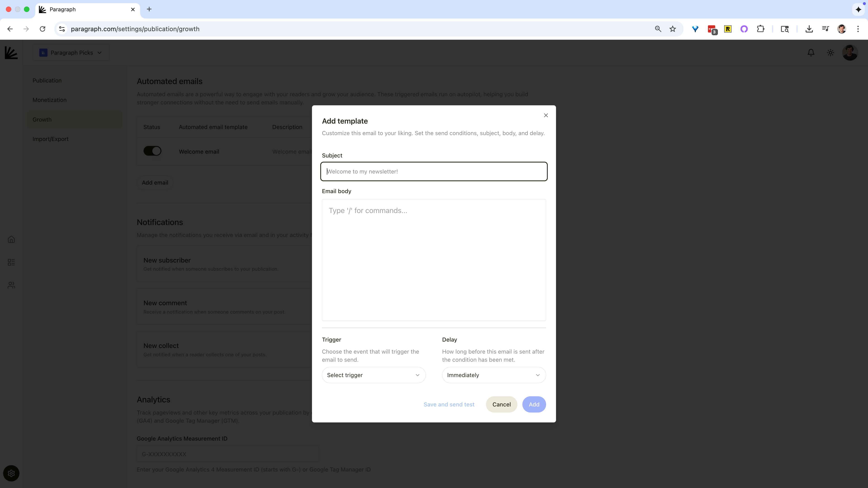This screenshot has width=868, height=488.
Task: Toggle the light/dark theme sun icon
Action: (x=830, y=53)
